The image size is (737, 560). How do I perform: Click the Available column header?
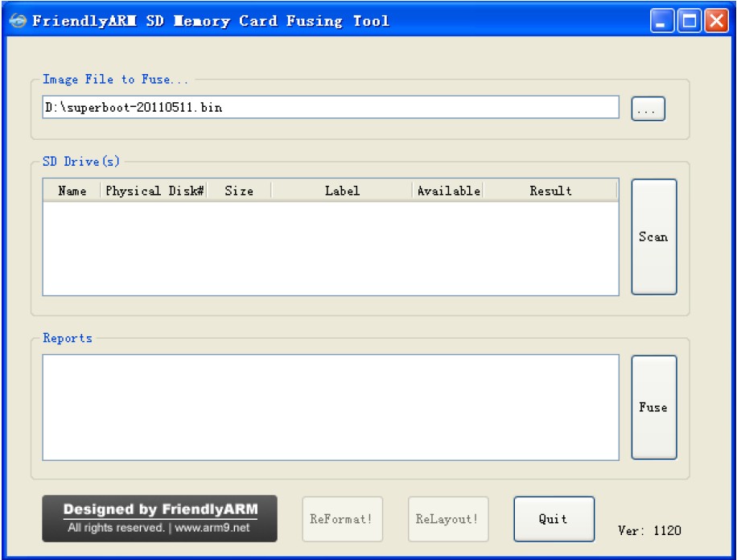[x=448, y=191]
